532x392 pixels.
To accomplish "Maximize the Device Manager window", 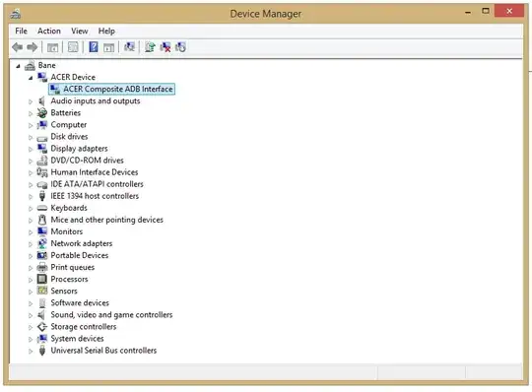I will pos(486,11).
